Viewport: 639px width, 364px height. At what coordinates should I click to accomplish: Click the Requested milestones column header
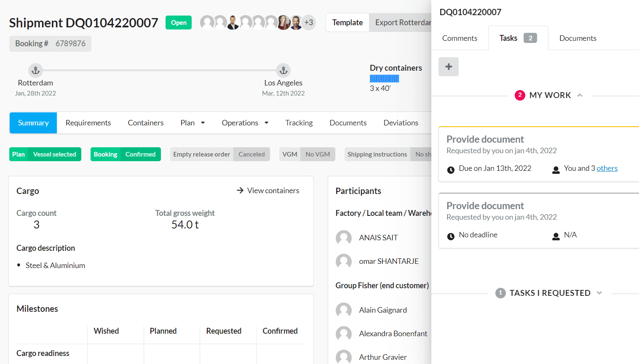(224, 331)
